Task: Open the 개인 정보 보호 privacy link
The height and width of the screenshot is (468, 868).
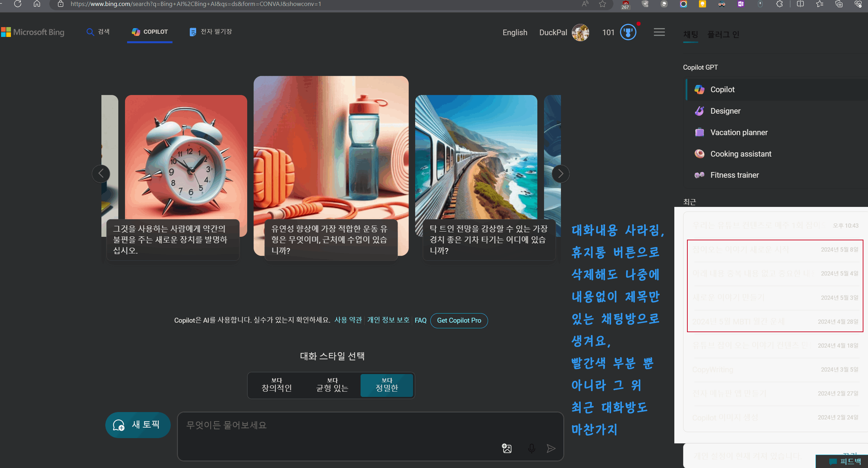Action: pyautogui.click(x=388, y=320)
